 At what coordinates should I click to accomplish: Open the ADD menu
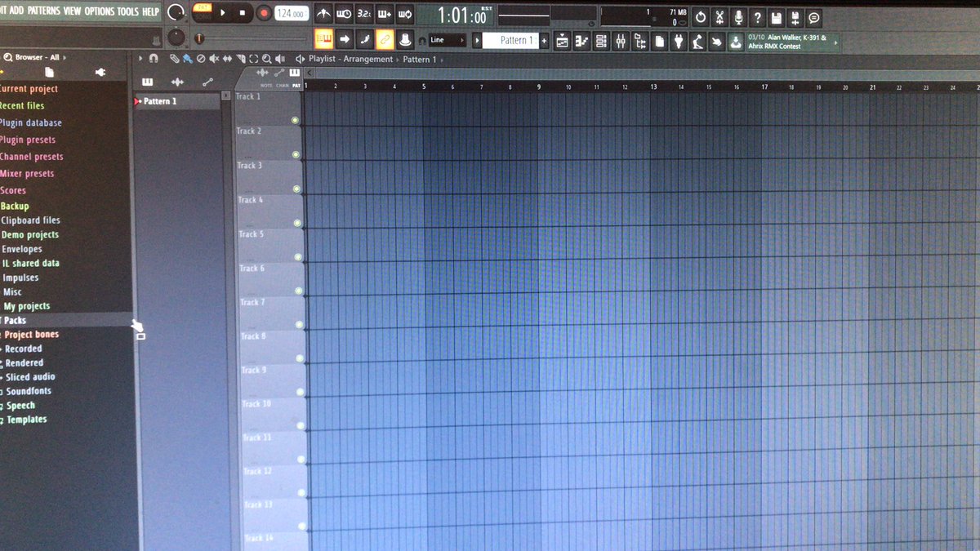click(16, 11)
